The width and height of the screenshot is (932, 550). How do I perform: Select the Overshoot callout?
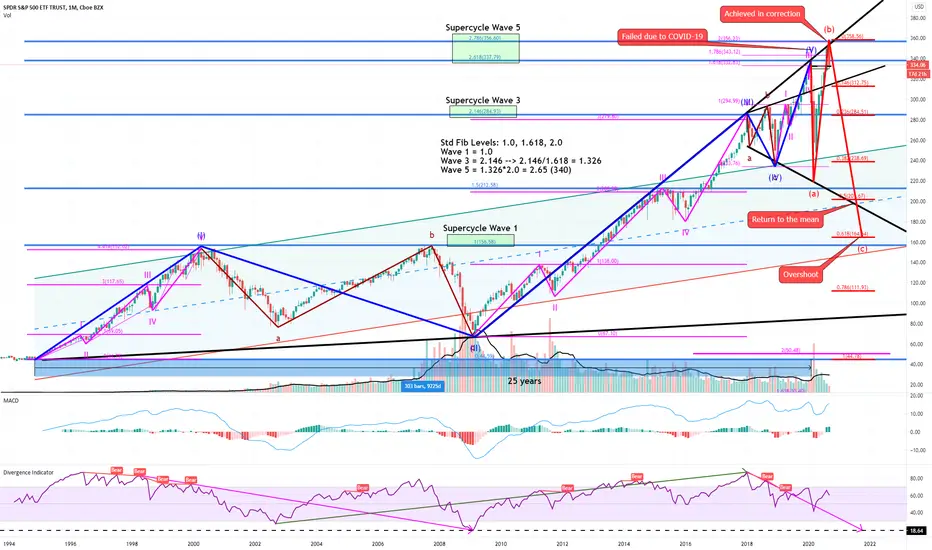pos(800,275)
